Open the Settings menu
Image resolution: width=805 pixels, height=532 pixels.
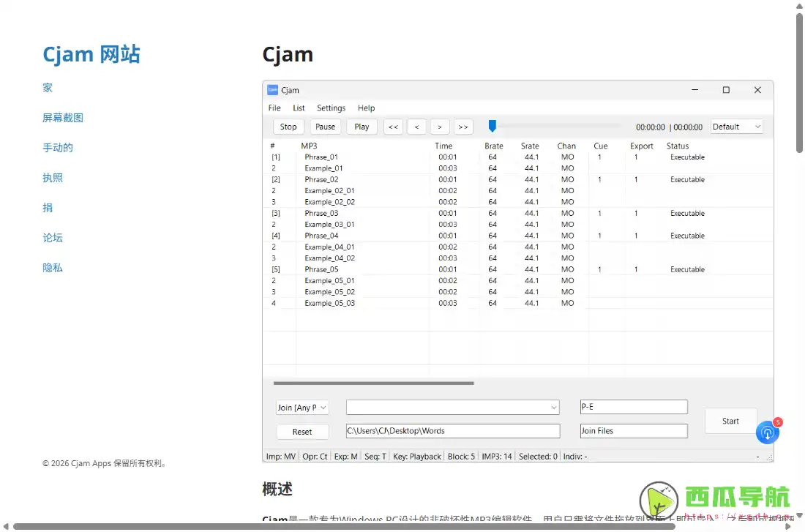(x=331, y=108)
